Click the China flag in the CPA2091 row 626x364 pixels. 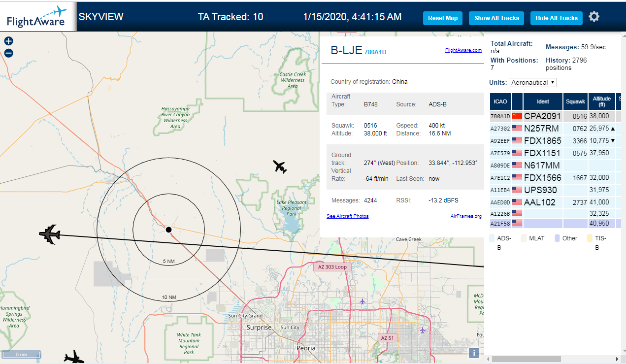click(x=517, y=116)
